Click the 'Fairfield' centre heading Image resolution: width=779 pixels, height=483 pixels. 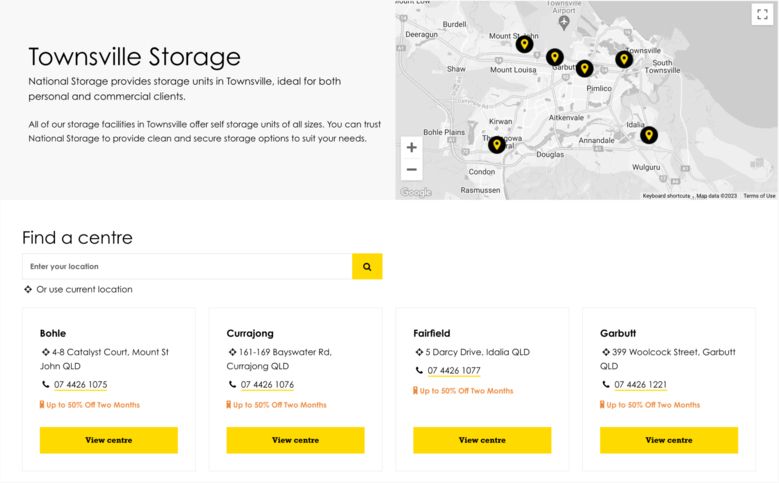(x=432, y=333)
